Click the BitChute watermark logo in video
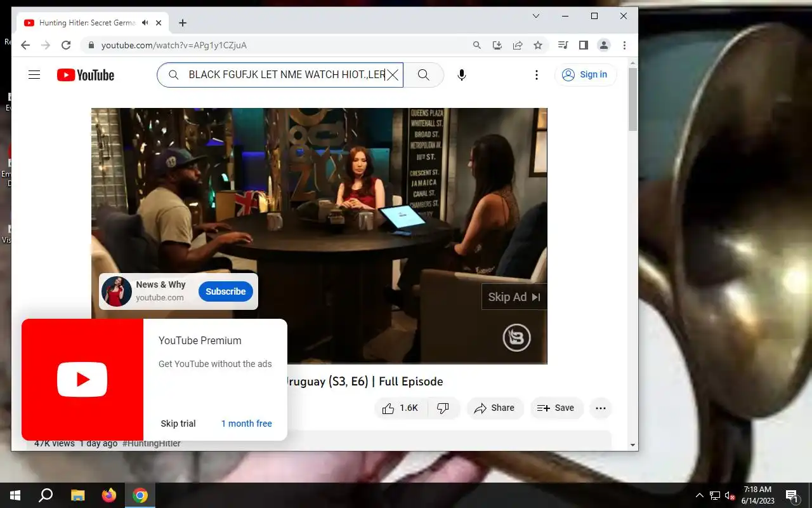This screenshot has height=508, width=812. 516,338
